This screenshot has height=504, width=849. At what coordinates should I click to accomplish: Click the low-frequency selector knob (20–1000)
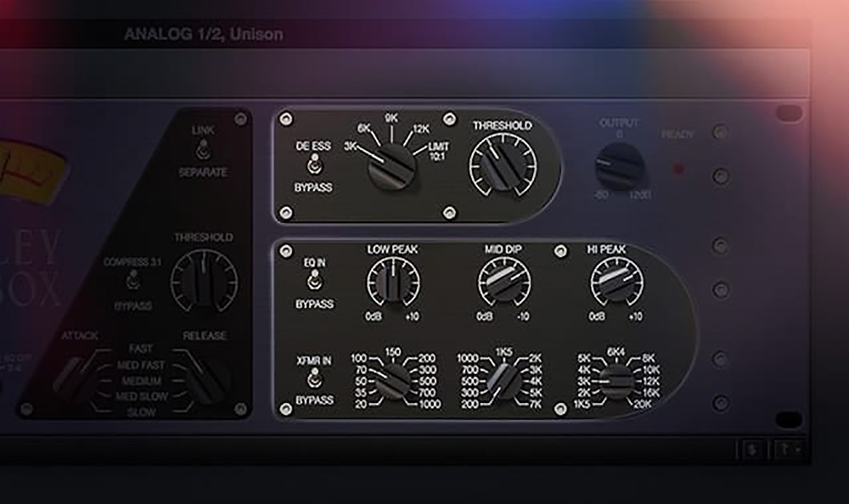391,381
